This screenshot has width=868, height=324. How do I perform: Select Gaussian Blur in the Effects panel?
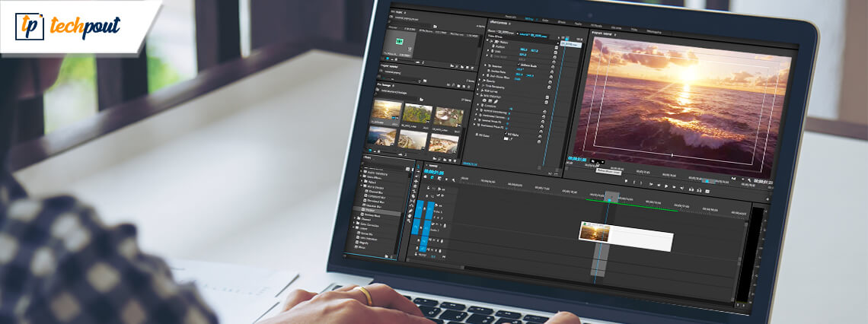pyautogui.click(x=374, y=207)
